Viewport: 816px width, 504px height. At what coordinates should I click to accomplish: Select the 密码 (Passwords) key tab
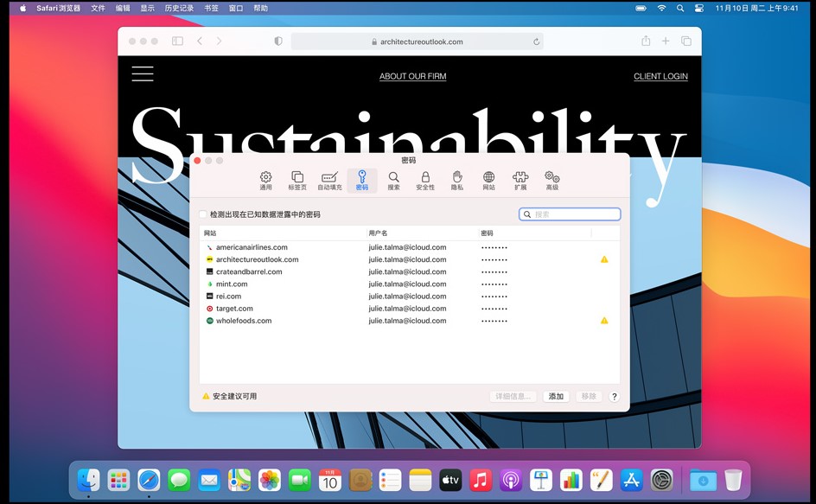click(361, 180)
